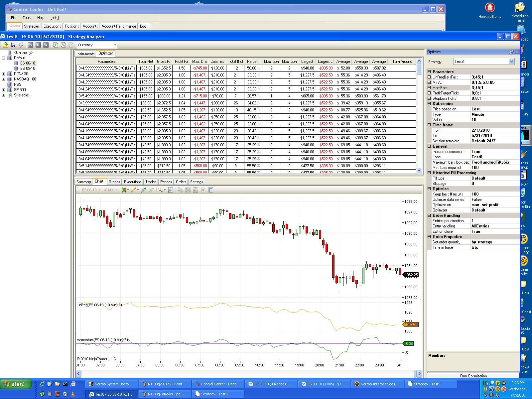Expand the LinRegBarsFast parameter row
The width and height of the screenshot is (532, 399).
pos(429,77)
